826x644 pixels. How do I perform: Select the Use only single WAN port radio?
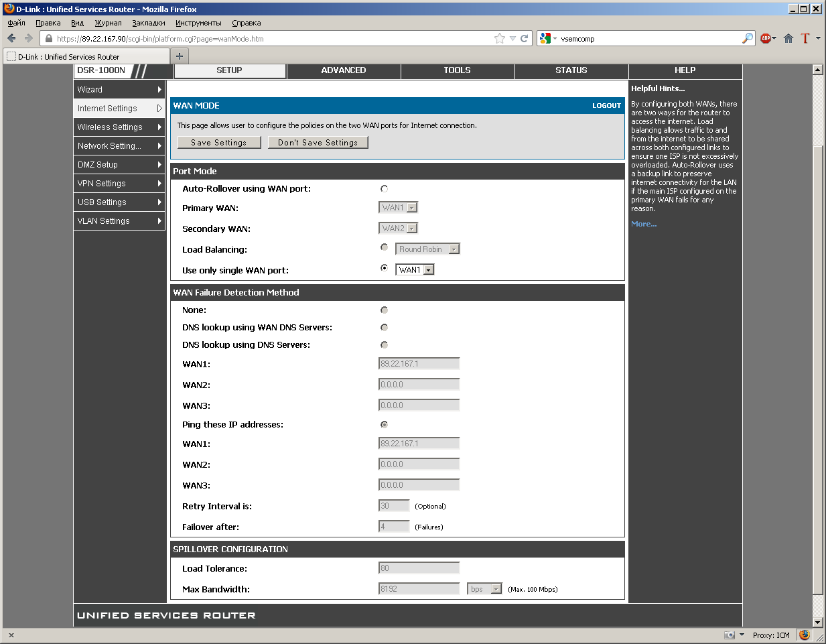click(384, 268)
